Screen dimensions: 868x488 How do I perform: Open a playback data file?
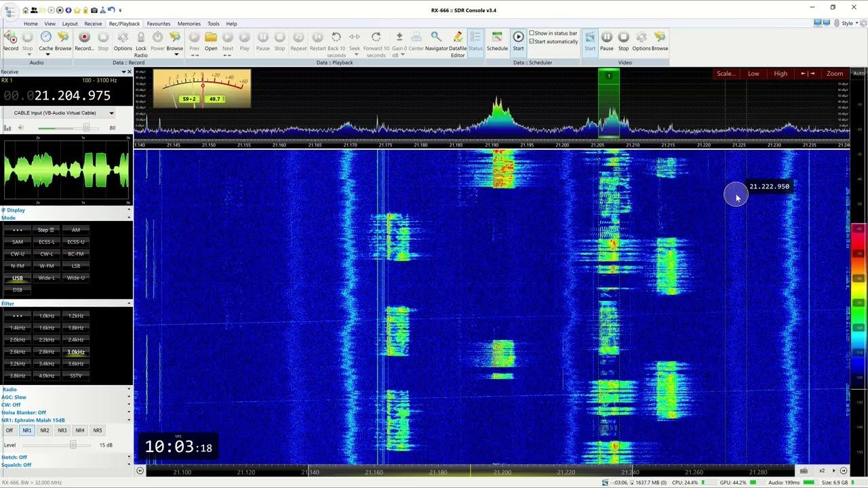[211, 41]
